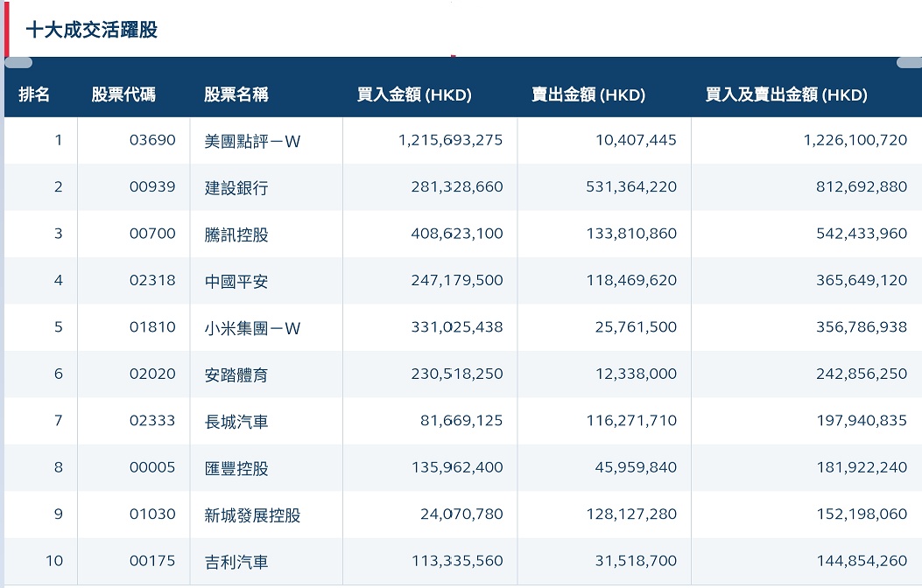Click sell amount 116,271,710
Image resolution: width=922 pixels, height=588 pixels.
[x=631, y=421]
